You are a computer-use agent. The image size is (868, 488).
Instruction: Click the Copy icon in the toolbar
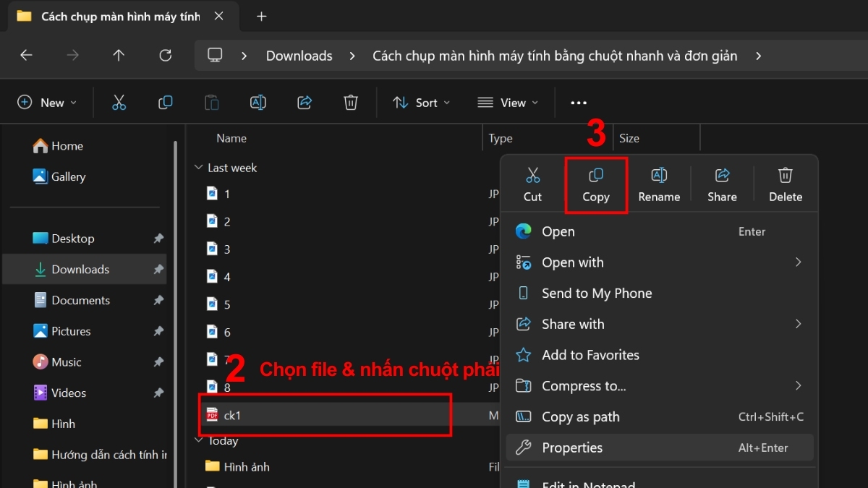point(166,103)
